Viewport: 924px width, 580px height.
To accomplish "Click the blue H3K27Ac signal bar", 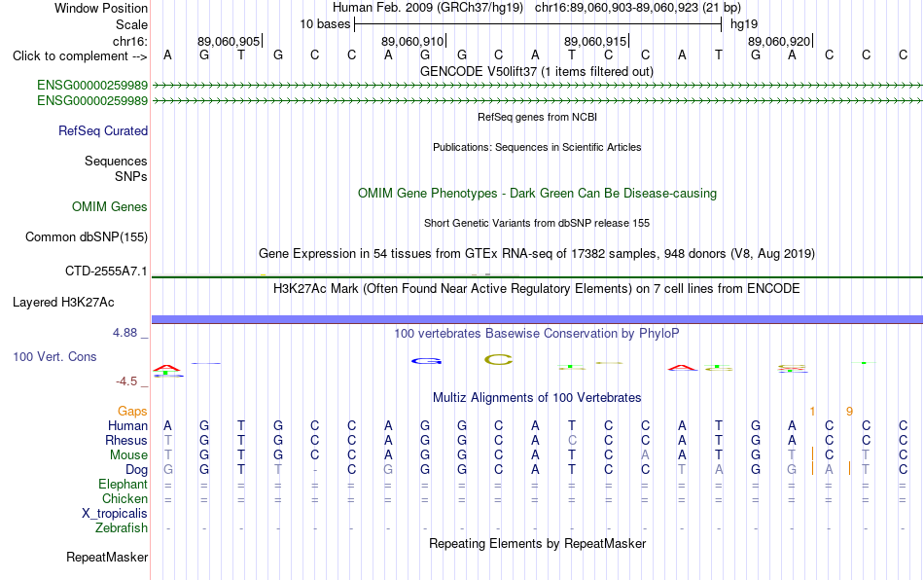I will tap(537, 319).
